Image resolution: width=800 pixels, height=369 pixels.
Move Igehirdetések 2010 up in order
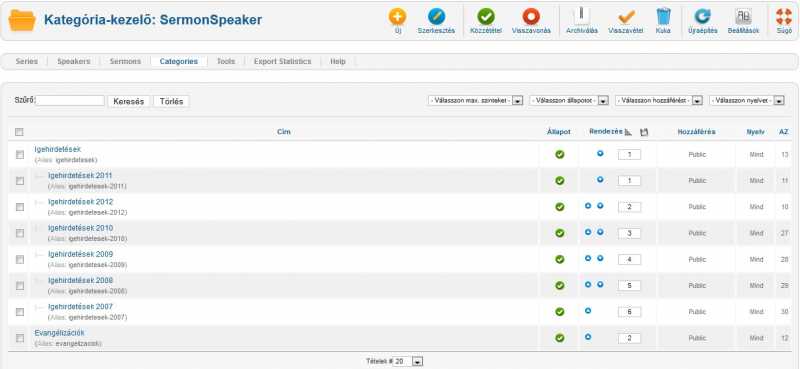coord(588,232)
